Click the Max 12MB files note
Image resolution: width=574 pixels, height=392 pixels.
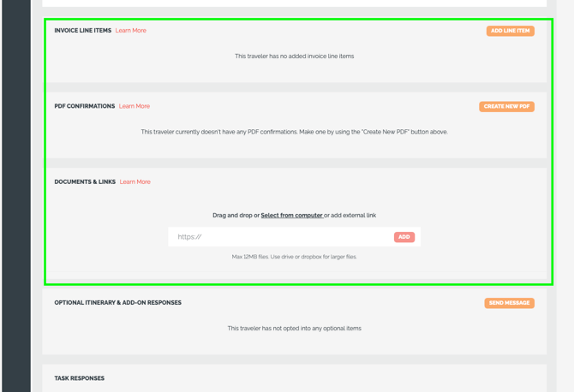pos(295,257)
